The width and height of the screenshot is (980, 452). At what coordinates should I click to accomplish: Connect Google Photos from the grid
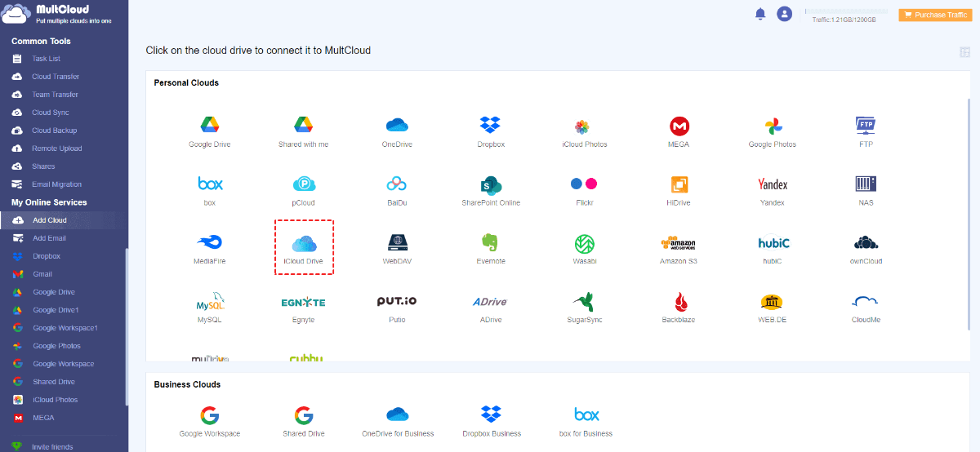tap(773, 131)
